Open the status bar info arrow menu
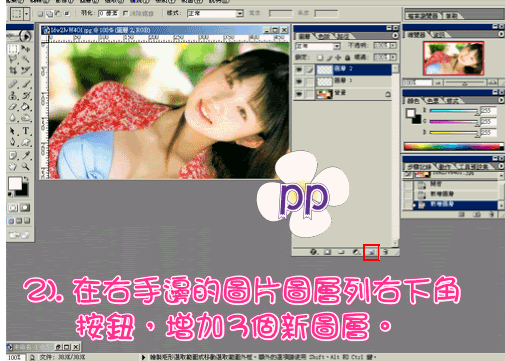This screenshot has height=361, width=505. pos(143,357)
